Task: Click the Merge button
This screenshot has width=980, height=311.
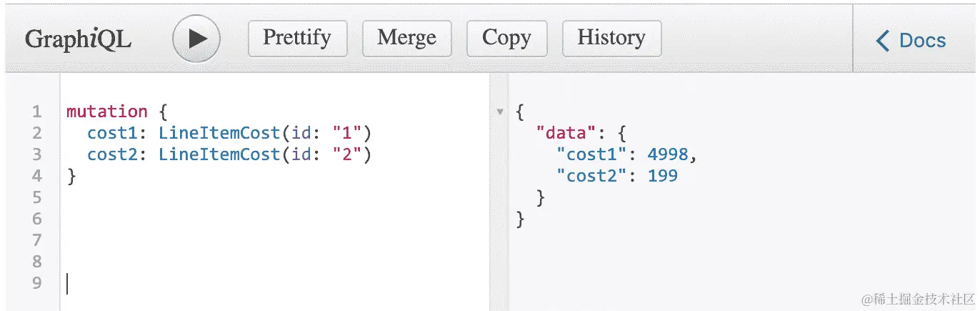Action: tap(407, 38)
